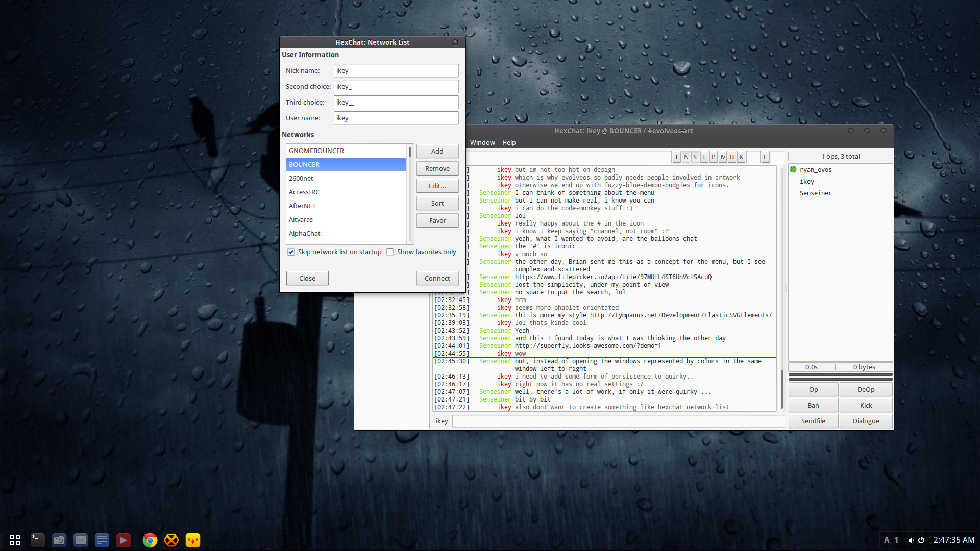Open the applications grid menu in the panel

point(15,540)
